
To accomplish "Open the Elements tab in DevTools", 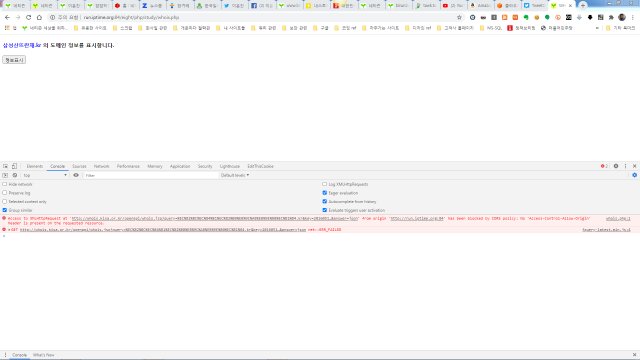I will pos(35,166).
